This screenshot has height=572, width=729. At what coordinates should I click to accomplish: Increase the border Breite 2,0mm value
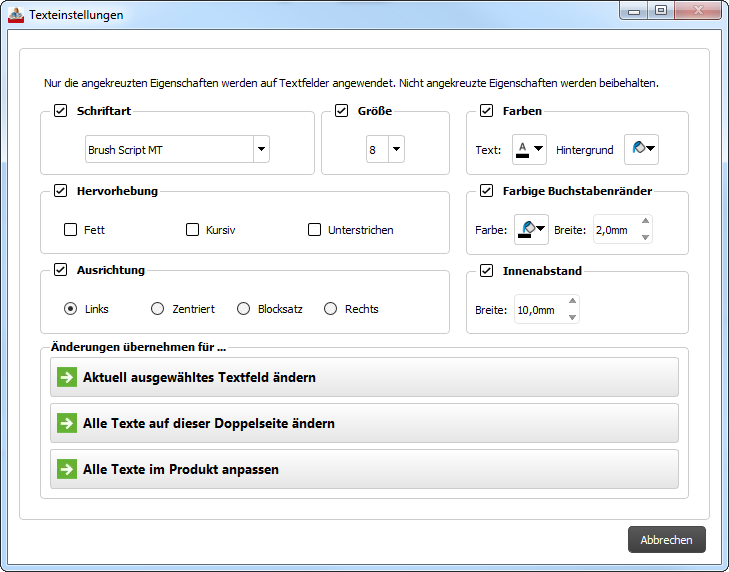(645, 222)
